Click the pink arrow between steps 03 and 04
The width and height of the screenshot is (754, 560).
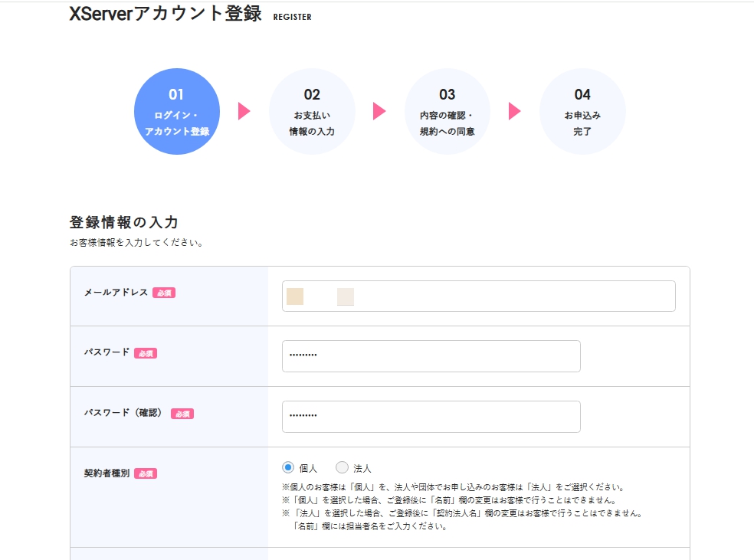pos(514,110)
